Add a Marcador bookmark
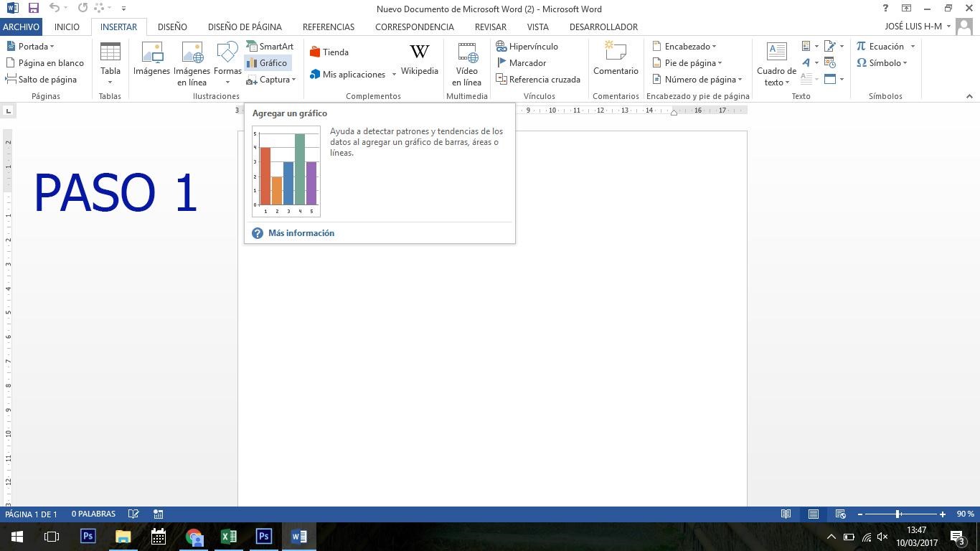 pos(522,63)
